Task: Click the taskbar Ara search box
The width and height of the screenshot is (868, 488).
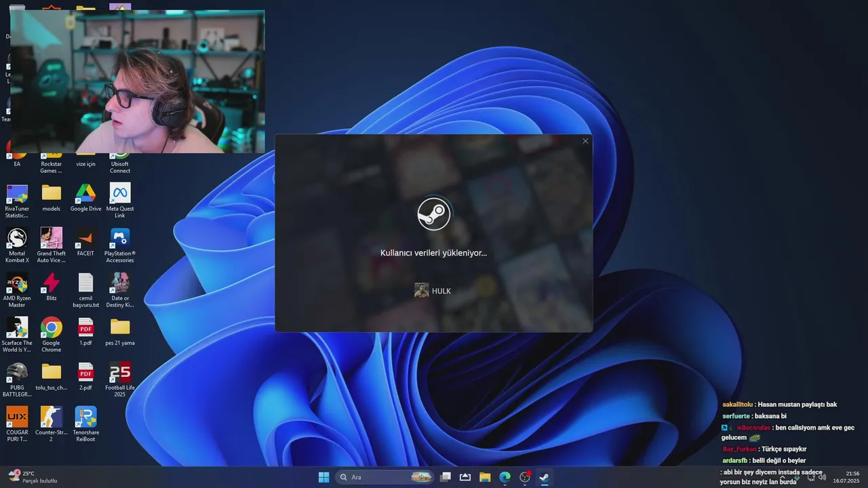Action: (385, 477)
